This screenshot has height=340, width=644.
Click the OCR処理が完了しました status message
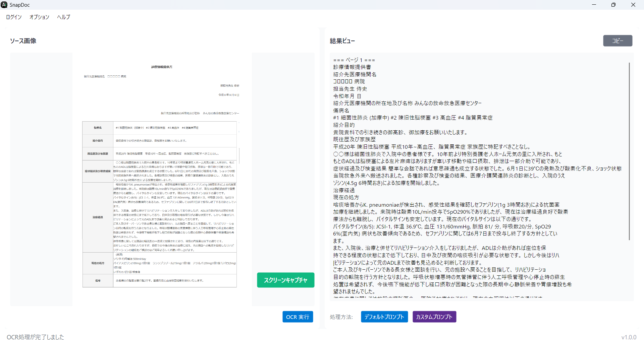click(x=35, y=337)
